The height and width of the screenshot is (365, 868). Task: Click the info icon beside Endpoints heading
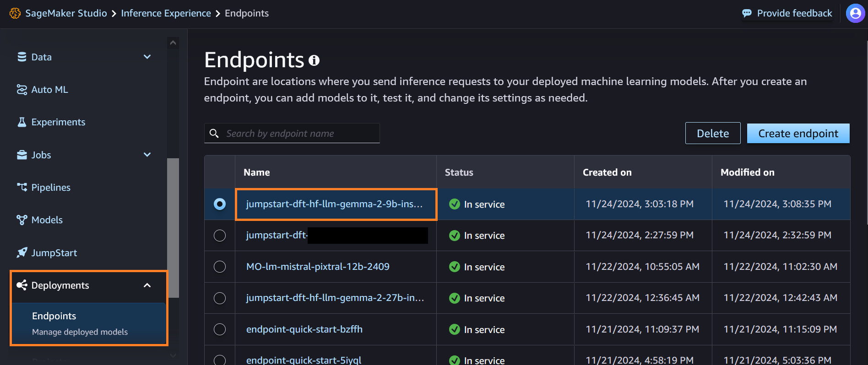(314, 60)
